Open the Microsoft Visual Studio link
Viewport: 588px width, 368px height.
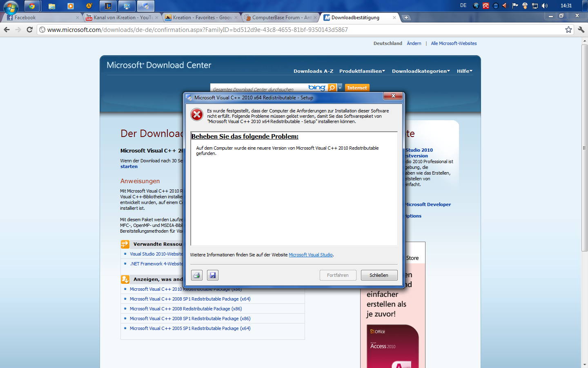(x=311, y=255)
